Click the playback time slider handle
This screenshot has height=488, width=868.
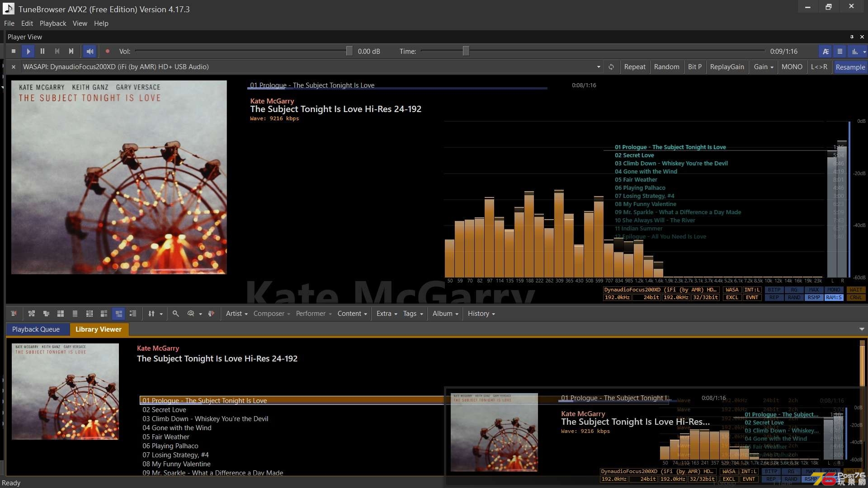click(x=466, y=51)
